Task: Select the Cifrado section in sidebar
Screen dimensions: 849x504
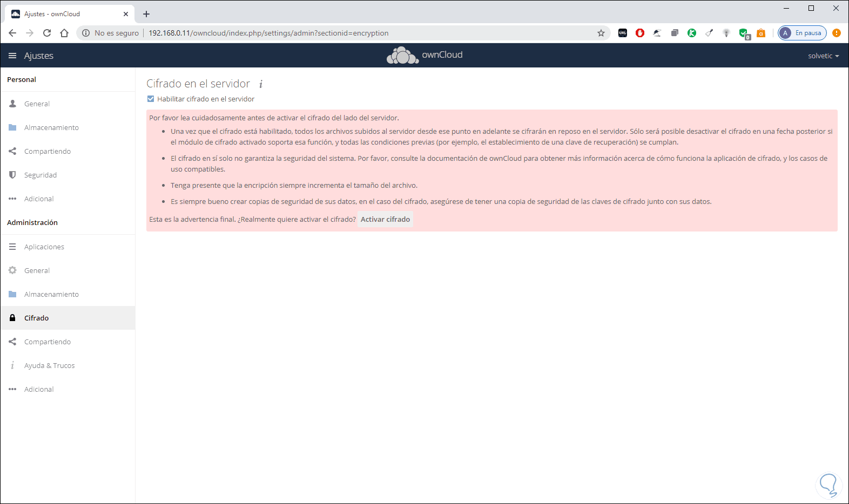Action: click(x=68, y=318)
